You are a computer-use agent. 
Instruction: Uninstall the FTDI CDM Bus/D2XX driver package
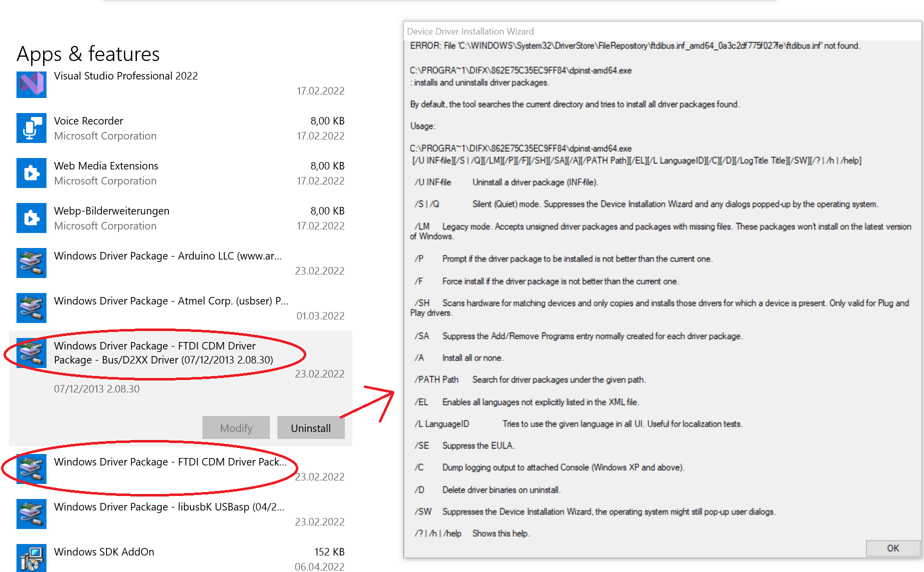tap(311, 428)
